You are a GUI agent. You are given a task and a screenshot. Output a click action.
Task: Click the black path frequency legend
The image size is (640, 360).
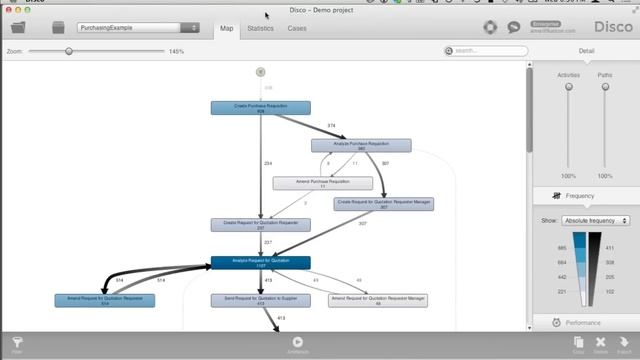pos(594,269)
